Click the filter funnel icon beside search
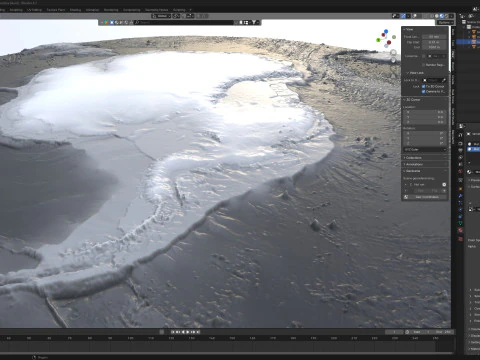Image resolution: width=480 pixels, height=360 pixels. pyautogui.click(x=254, y=22)
